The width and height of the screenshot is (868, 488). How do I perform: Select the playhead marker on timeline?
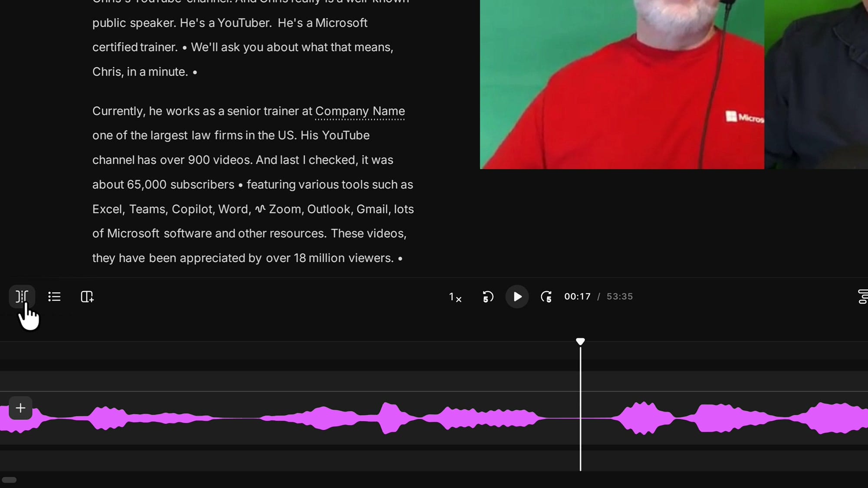click(x=580, y=341)
